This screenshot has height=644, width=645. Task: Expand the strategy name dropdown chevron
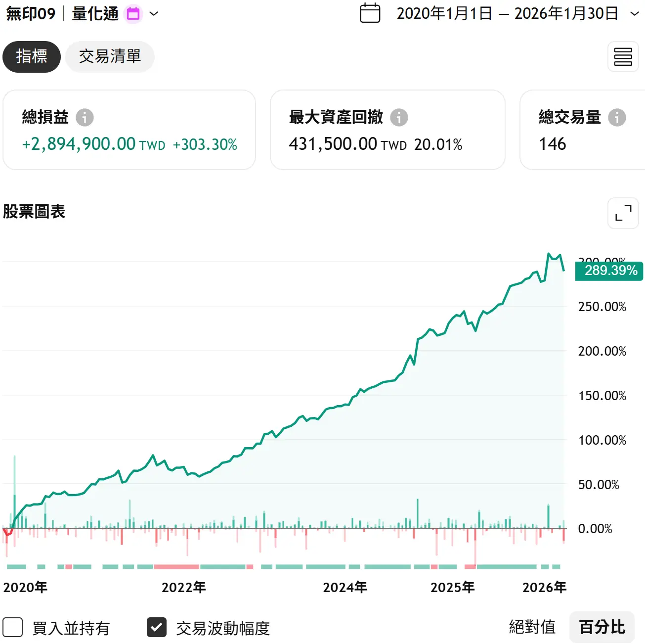click(x=154, y=14)
